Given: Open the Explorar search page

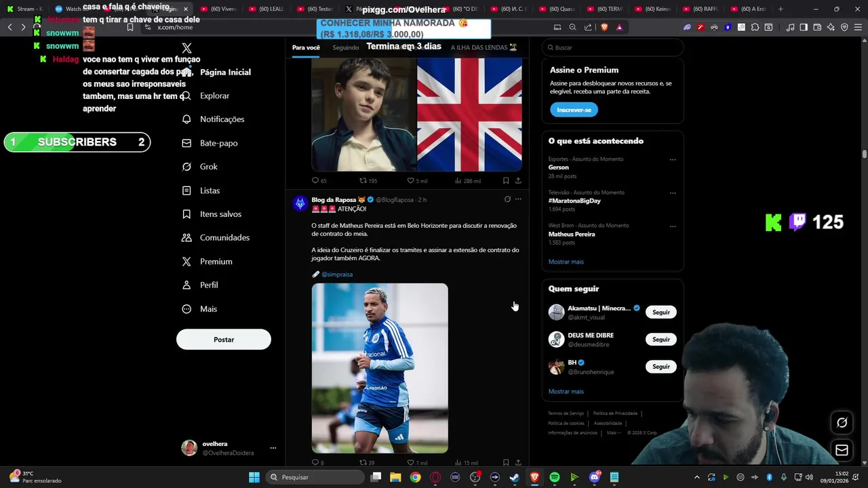Looking at the screenshot, I should [206, 96].
